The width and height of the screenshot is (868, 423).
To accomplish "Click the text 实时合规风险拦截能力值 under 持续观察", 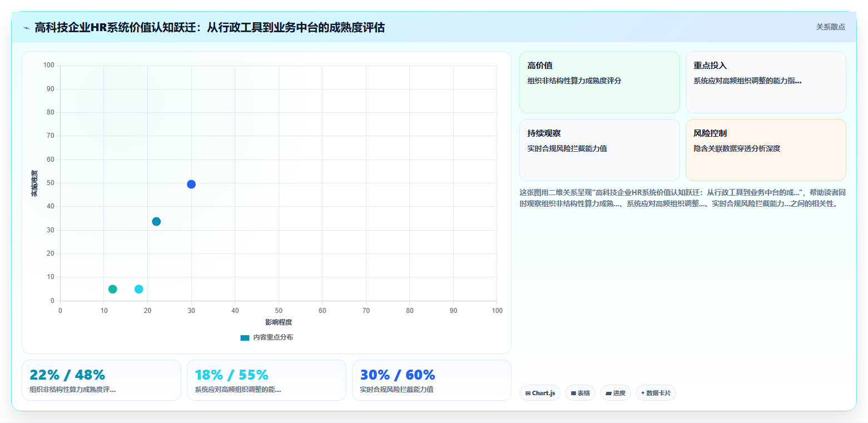I will [567, 148].
